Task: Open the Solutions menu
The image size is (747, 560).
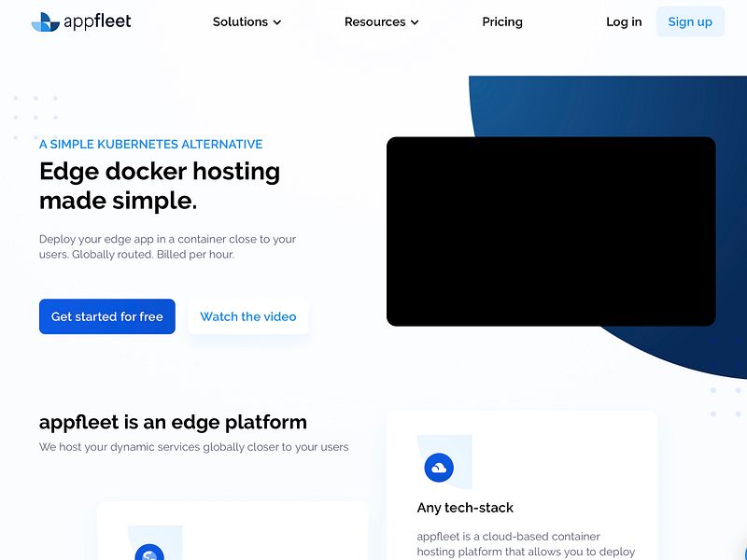Action: pyautogui.click(x=247, y=21)
